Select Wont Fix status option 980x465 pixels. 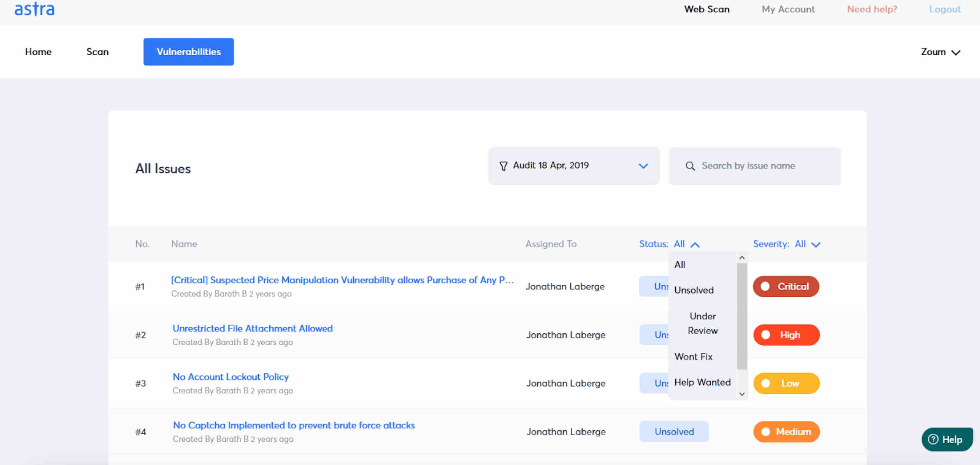point(693,357)
